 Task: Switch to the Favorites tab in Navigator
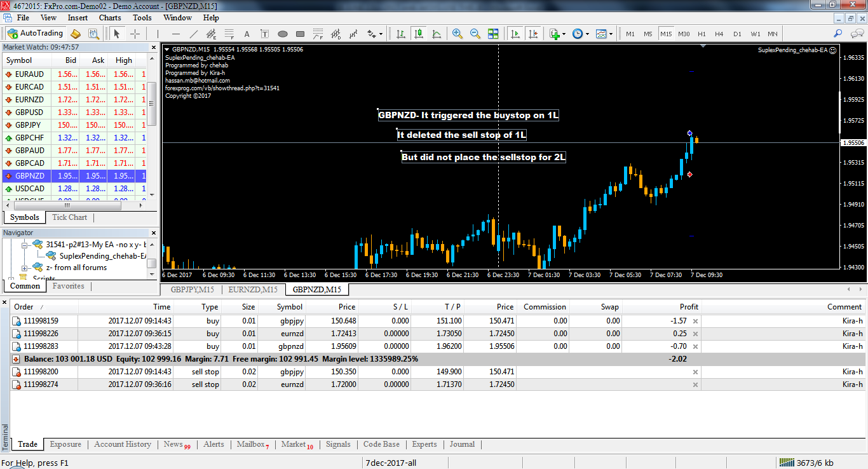click(x=69, y=286)
